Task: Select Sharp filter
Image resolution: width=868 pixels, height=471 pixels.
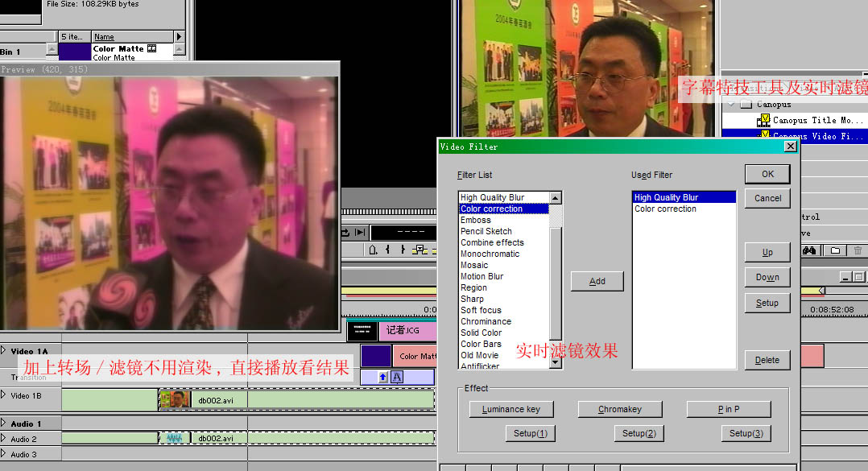Action: pos(504,299)
